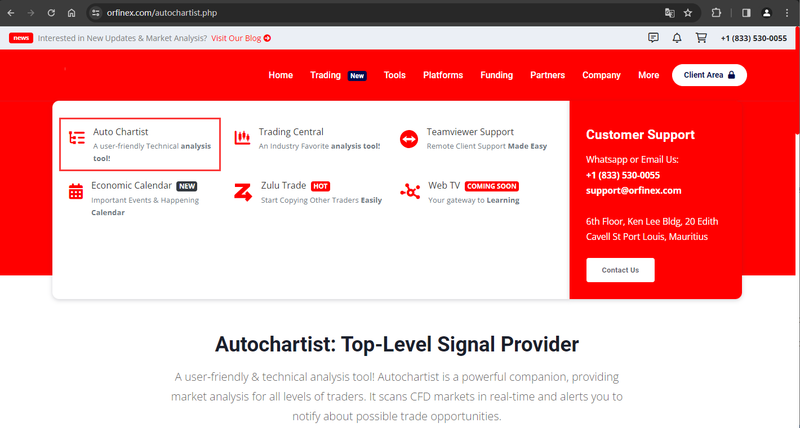Viewport: 800px width, 428px height.
Task: Click the Autochartist: Top-Level Signal Provider heading
Action: tap(396, 344)
